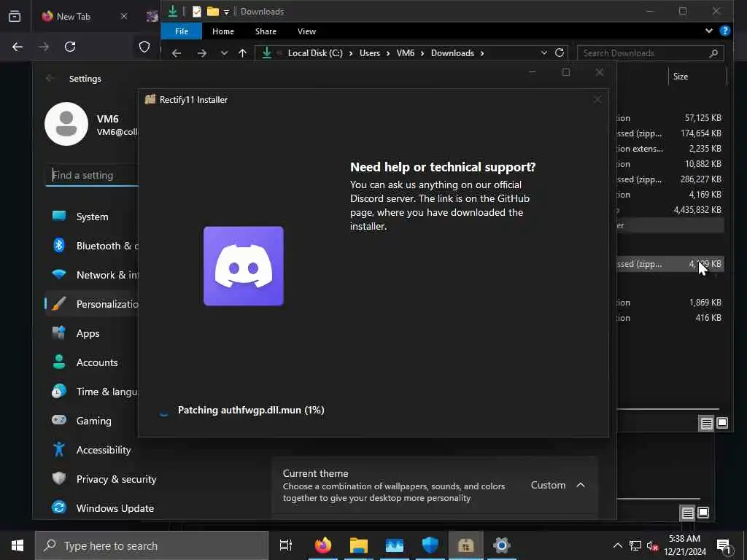
Task: Select Personalization in Settings sidebar
Action: pos(91,304)
